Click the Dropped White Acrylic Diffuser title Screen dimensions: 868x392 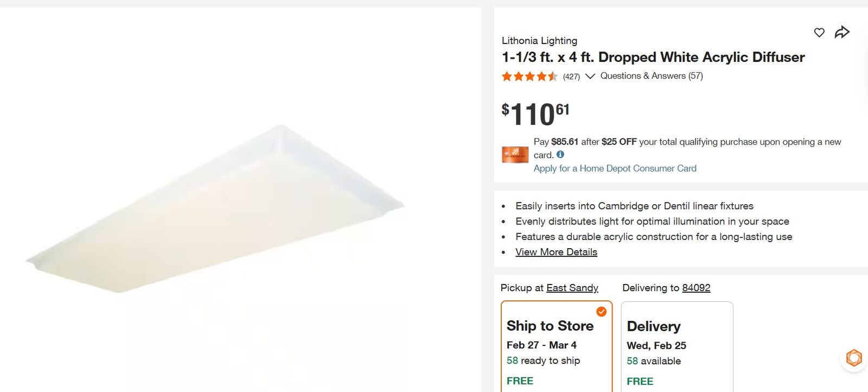(653, 57)
